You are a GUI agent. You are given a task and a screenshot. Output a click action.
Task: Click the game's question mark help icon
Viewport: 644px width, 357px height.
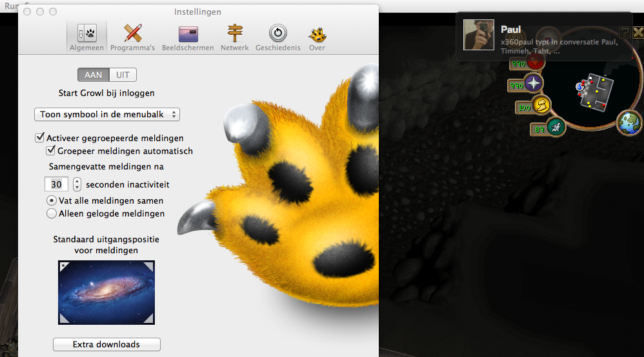pos(624,32)
